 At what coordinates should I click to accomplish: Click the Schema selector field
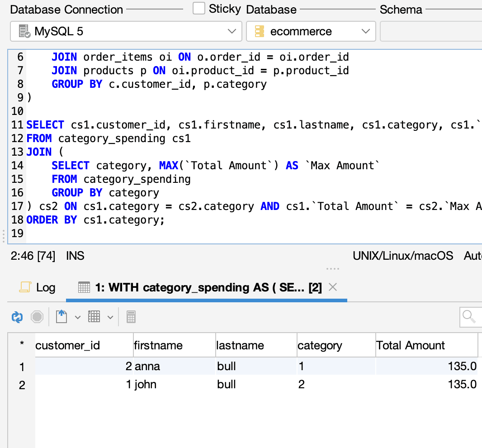431,31
